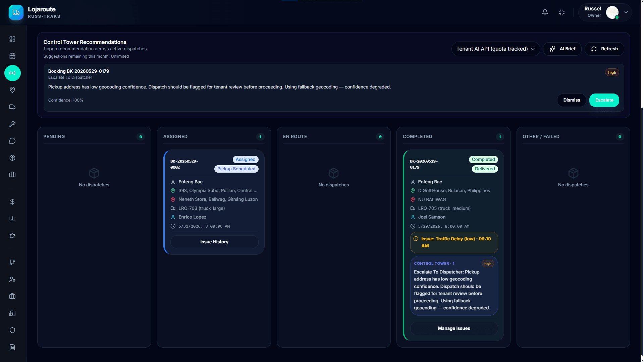The width and height of the screenshot is (644, 362).
Task: Open the Control Tower note on completed card
Action: [x=454, y=286]
